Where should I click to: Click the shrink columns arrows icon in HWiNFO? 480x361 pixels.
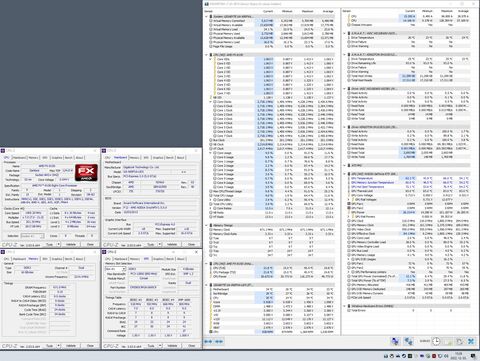(219, 341)
